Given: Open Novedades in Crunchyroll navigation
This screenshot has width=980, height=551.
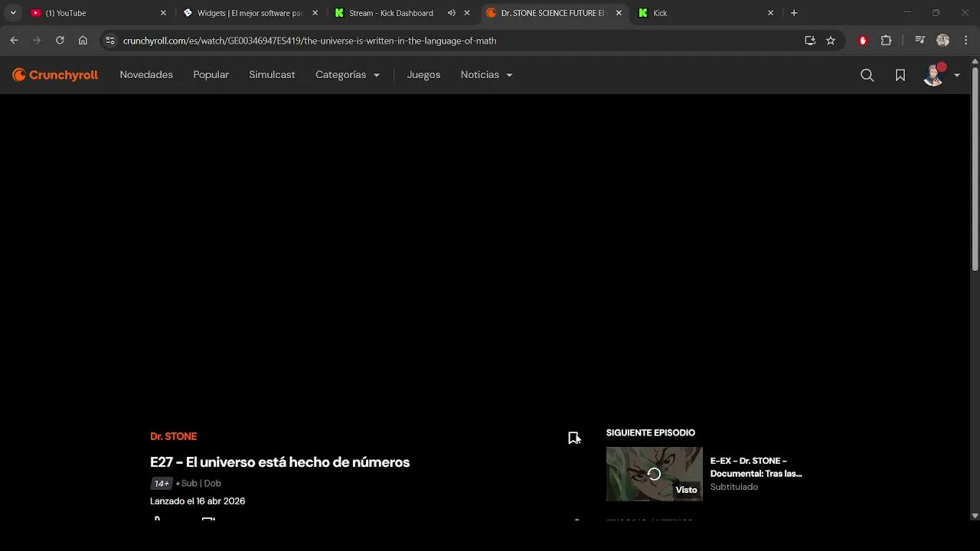Looking at the screenshot, I should tap(146, 75).
